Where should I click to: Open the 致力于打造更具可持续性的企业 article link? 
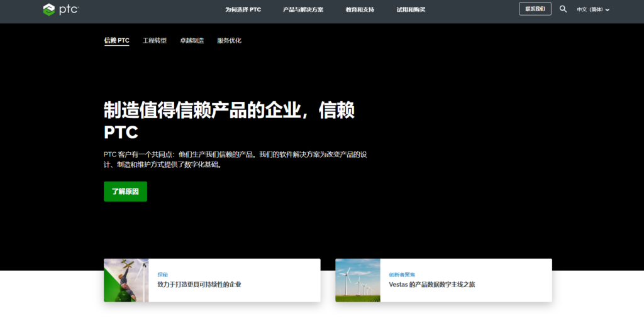pyautogui.click(x=199, y=285)
